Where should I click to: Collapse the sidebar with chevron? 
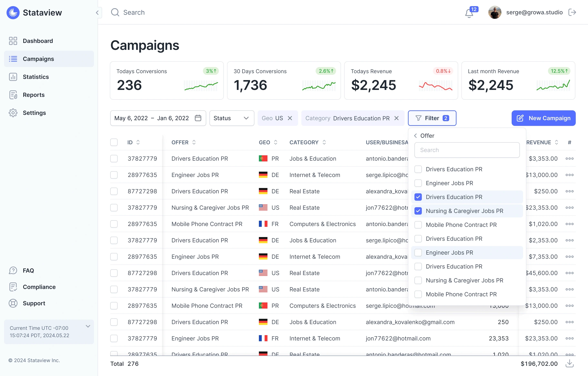tap(97, 12)
